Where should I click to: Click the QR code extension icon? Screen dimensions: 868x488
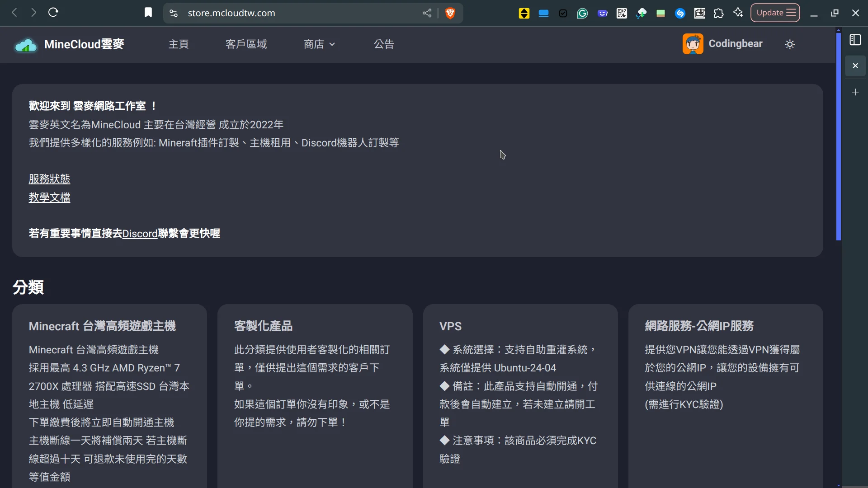click(x=622, y=13)
